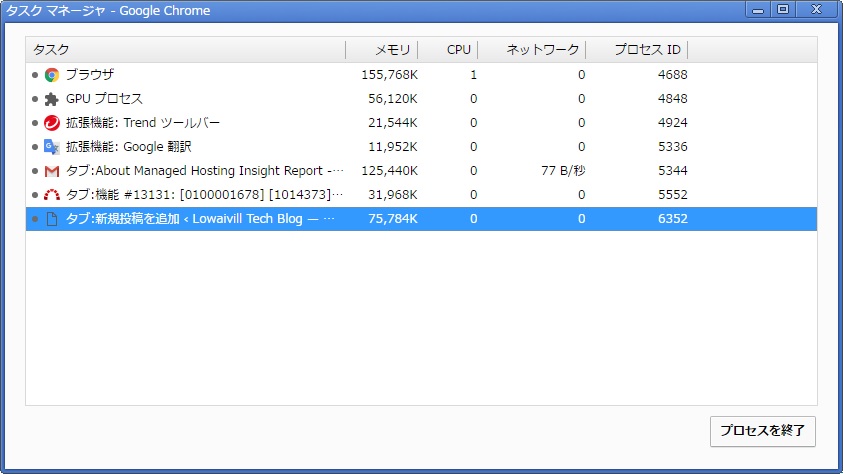Maximize the タスク マネージャ window
The height and width of the screenshot is (474, 843).
coord(783,9)
